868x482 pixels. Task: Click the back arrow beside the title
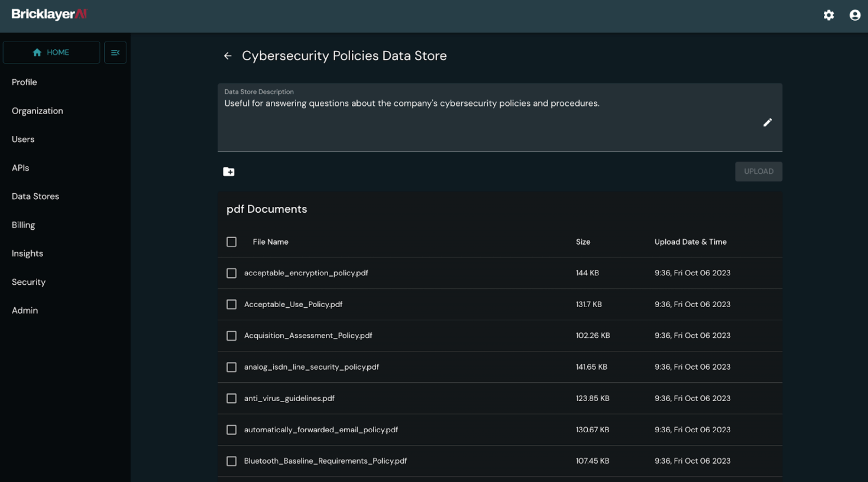tap(228, 56)
